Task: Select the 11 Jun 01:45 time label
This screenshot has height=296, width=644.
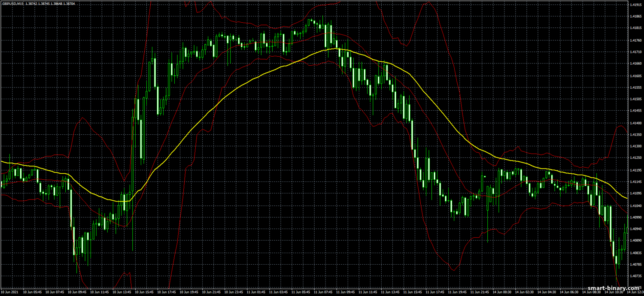Action: (x=256, y=292)
